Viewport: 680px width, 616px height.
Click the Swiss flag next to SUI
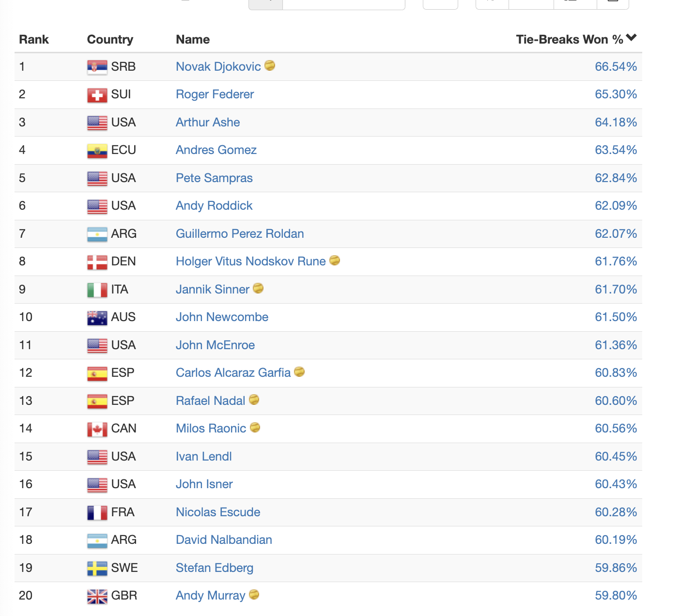click(97, 95)
